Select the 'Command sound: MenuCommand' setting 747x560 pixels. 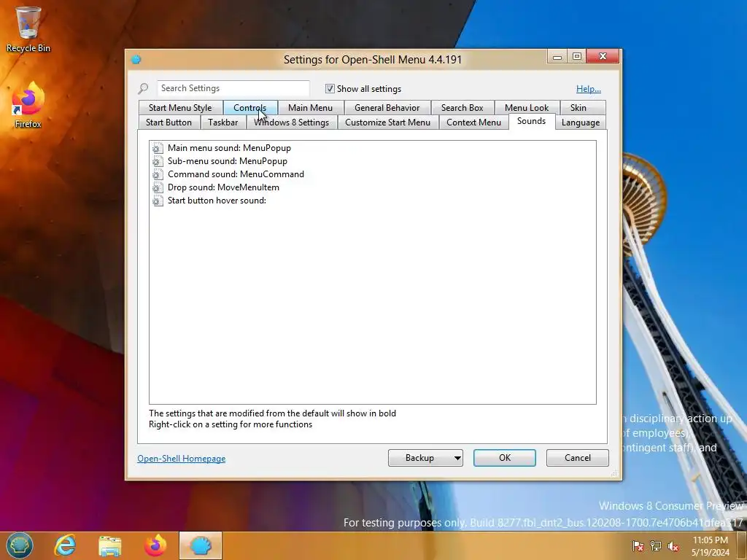coord(236,174)
